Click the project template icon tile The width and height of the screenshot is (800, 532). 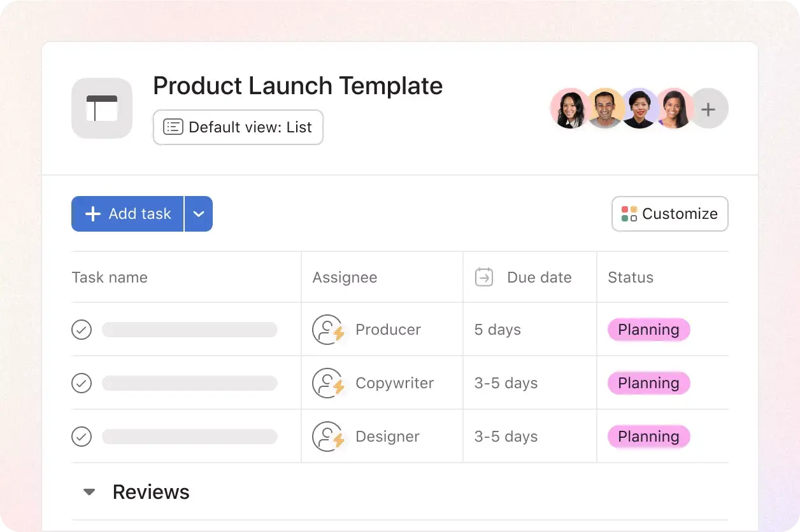(102, 108)
